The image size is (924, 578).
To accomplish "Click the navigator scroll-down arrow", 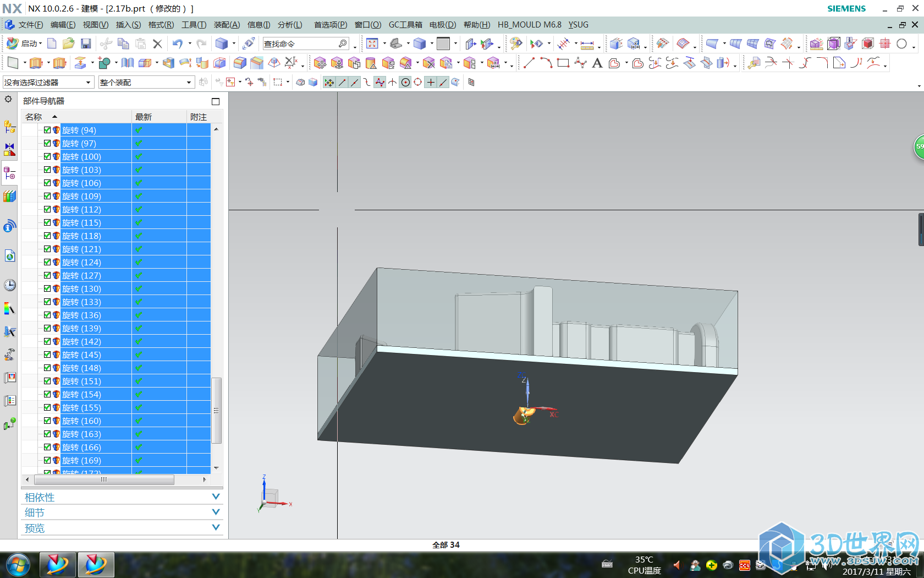I will [x=216, y=468].
